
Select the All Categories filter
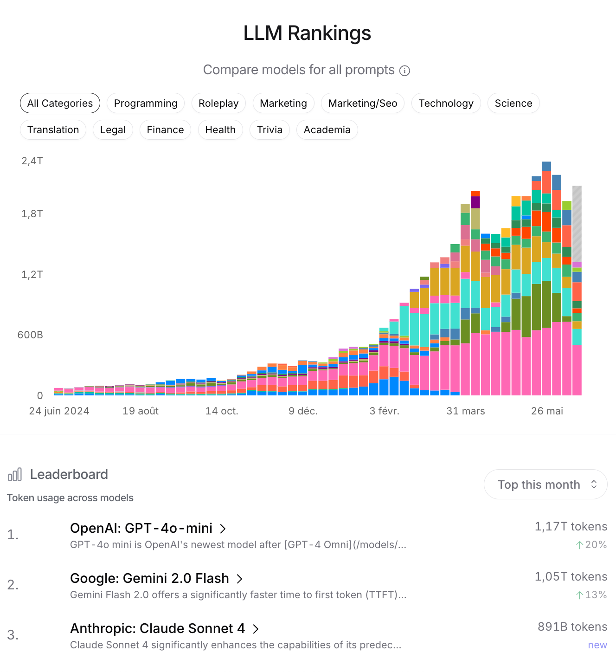[x=60, y=103]
